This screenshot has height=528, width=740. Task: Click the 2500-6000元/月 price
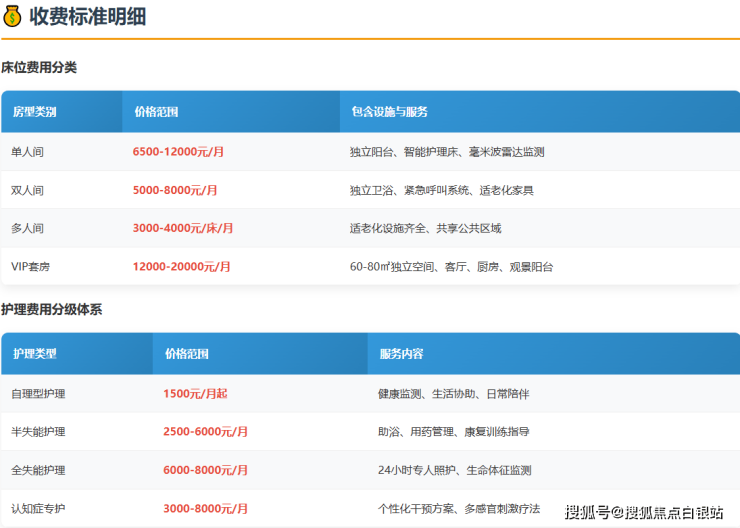point(205,432)
